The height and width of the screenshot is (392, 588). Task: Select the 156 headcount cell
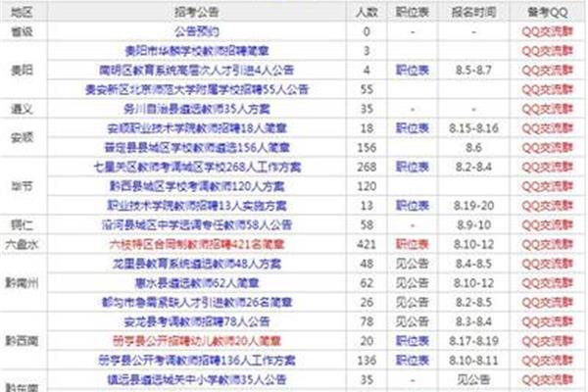tap(367, 148)
